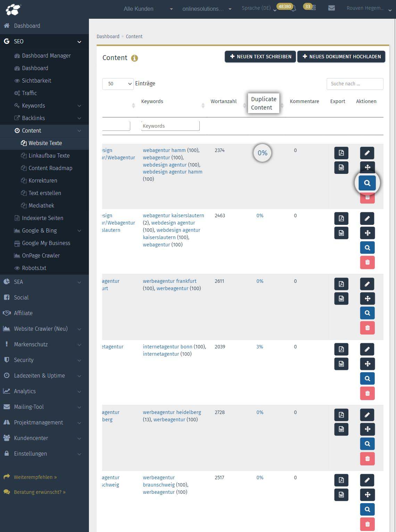Click Dashboard breadcrumb link
The image size is (396, 532).
pyautogui.click(x=108, y=36)
